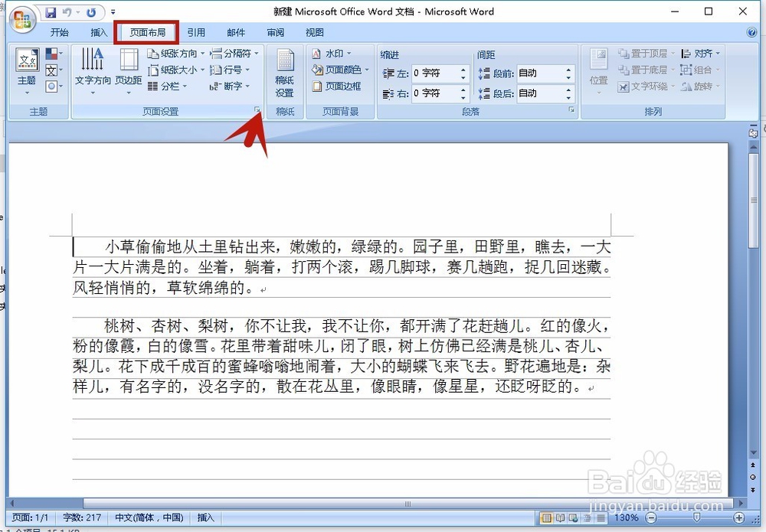Open the 段落 paragraph dialog launcher
The width and height of the screenshot is (766, 532).
[571, 110]
